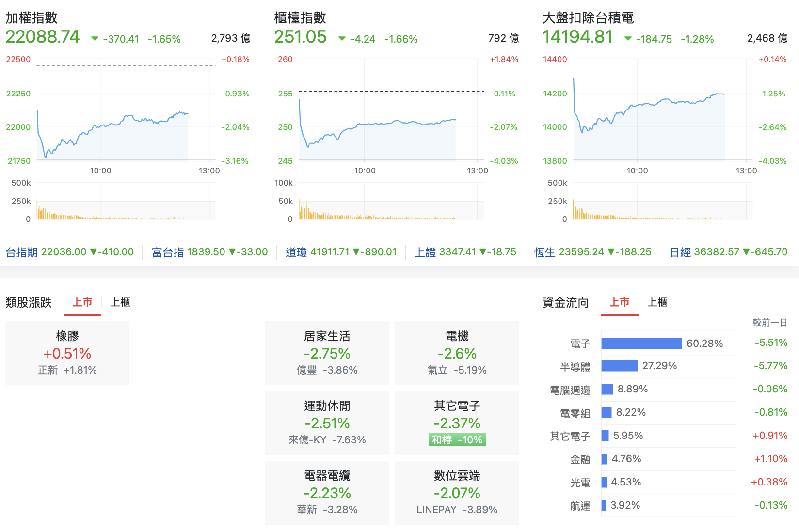Open the 日經 36382.57 ticker link
The width and height of the screenshot is (799, 532).
[x=729, y=252]
